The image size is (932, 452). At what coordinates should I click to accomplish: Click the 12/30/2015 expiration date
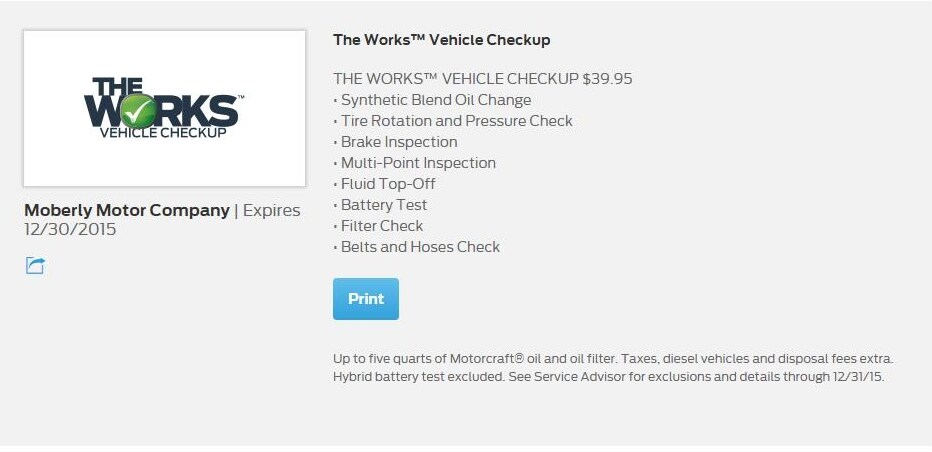(70, 230)
